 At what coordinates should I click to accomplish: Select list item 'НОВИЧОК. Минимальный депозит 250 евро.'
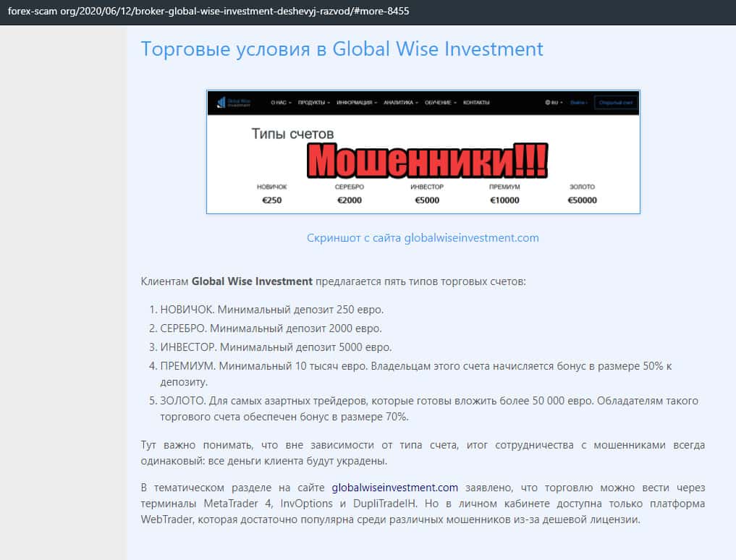click(x=272, y=310)
